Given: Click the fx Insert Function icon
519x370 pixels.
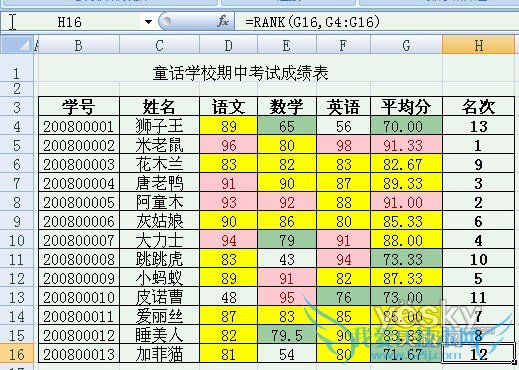Looking at the screenshot, I should click(x=223, y=22).
